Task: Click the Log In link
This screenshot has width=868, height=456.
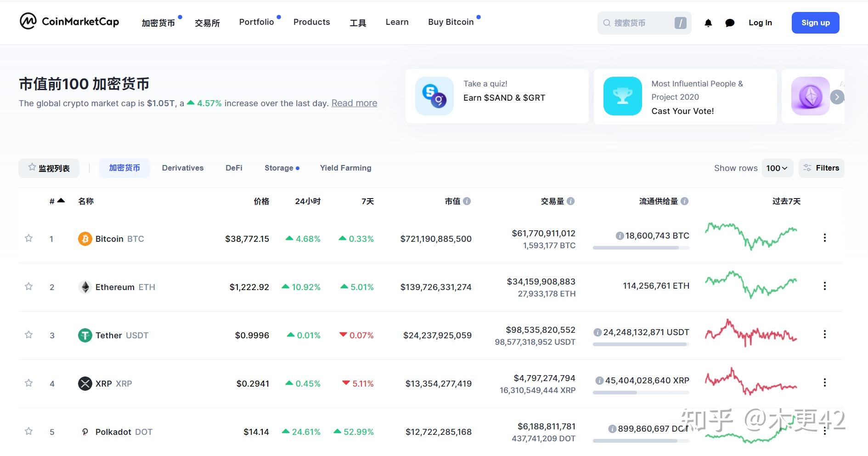Action: [x=760, y=23]
